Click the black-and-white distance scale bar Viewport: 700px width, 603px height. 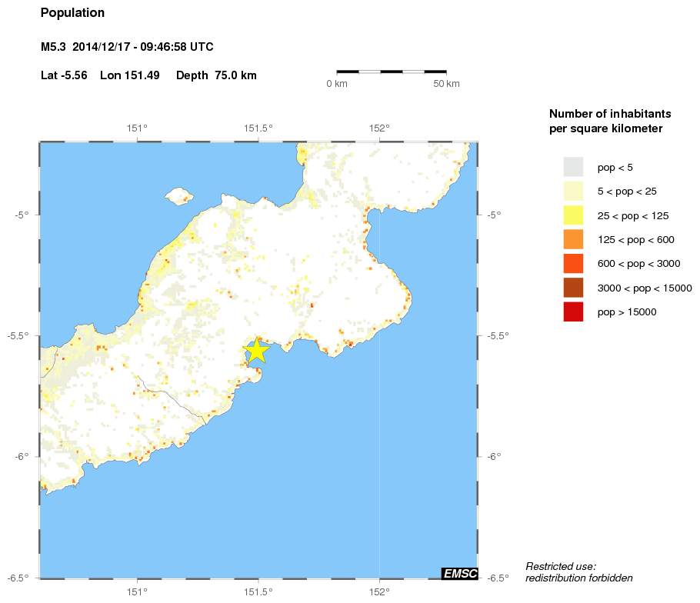pyautogui.click(x=392, y=72)
